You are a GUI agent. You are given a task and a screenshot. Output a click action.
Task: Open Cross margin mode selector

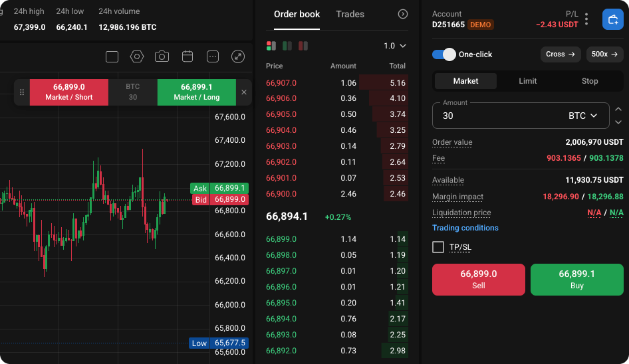click(561, 54)
